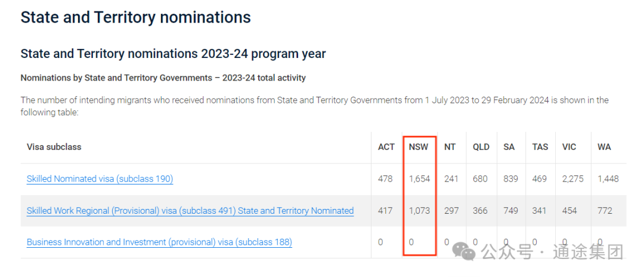The image size is (644, 277).
Task: Click the Visa subclass column header
Action: coord(54,147)
